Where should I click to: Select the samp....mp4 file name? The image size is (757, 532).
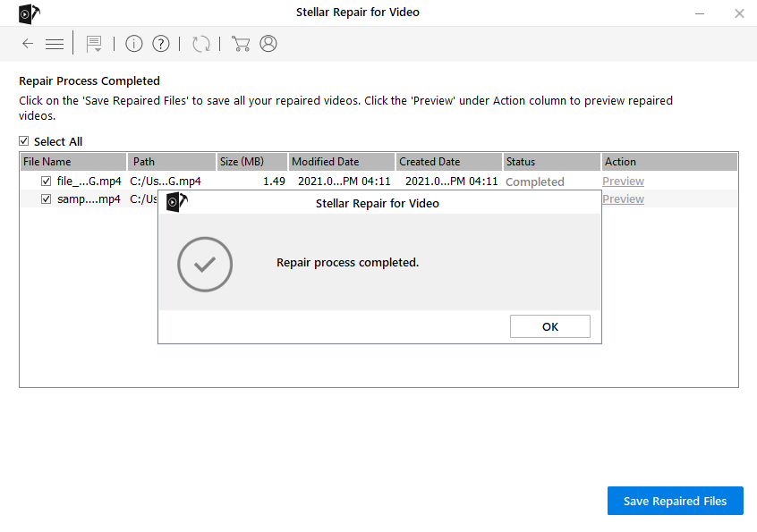coord(89,198)
